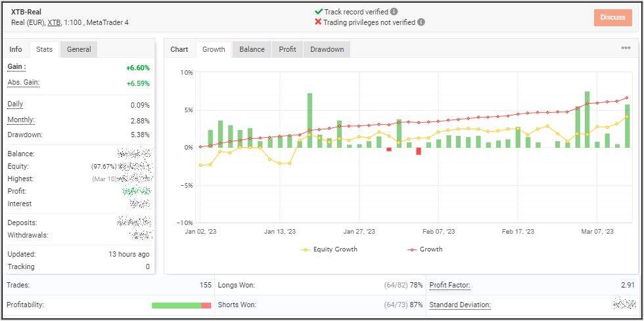
Task: Show the Profit chart tab
Action: click(287, 49)
